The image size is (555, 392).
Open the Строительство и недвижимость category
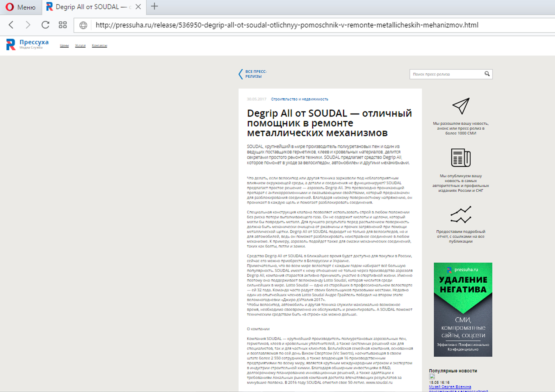pos(299,99)
